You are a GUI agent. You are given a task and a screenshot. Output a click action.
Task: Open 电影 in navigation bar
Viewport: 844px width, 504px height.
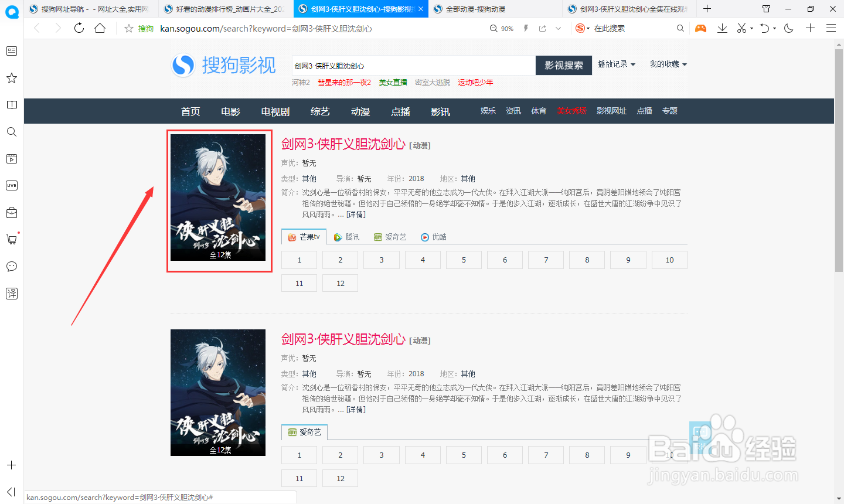coord(230,111)
